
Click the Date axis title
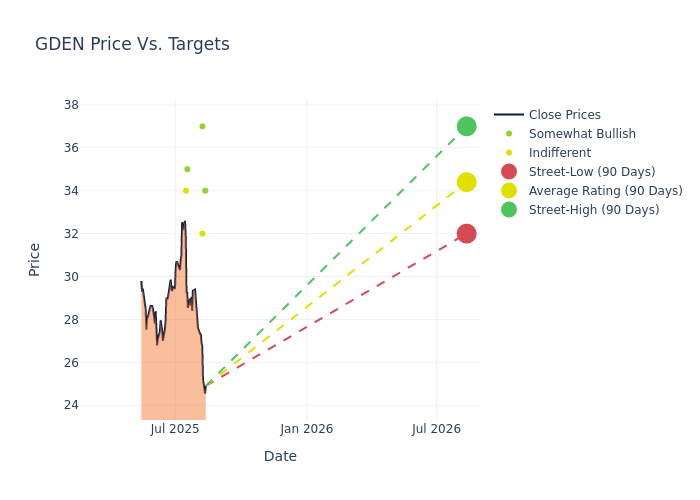(280, 457)
